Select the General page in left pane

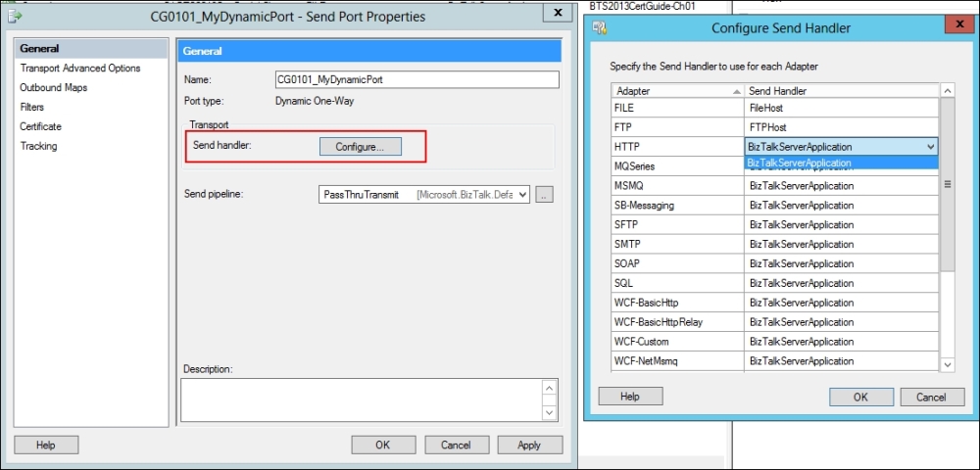(91, 49)
